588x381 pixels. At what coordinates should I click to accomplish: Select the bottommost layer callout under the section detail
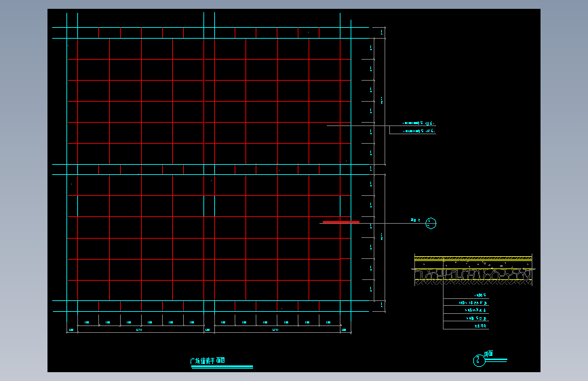tap(480, 326)
